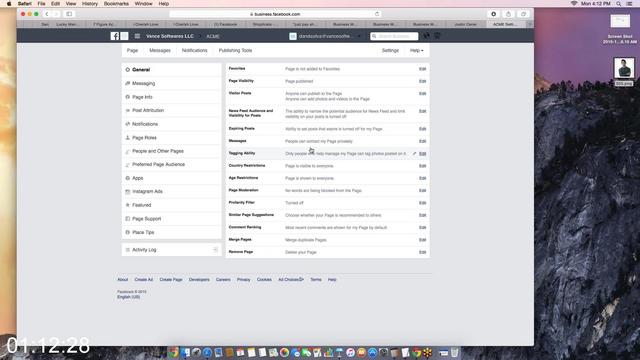Edit the Country Restrictions setting
This screenshot has height=360, width=640.
(422, 166)
